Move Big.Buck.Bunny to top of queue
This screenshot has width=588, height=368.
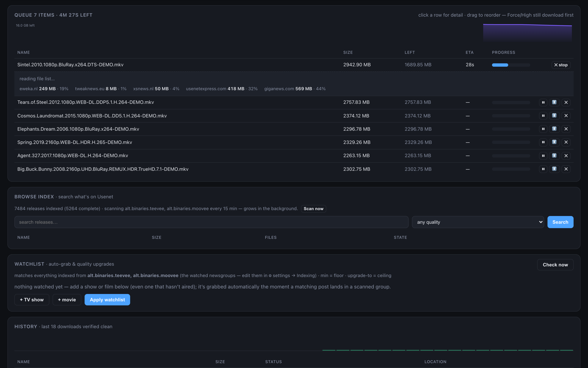pos(554,169)
